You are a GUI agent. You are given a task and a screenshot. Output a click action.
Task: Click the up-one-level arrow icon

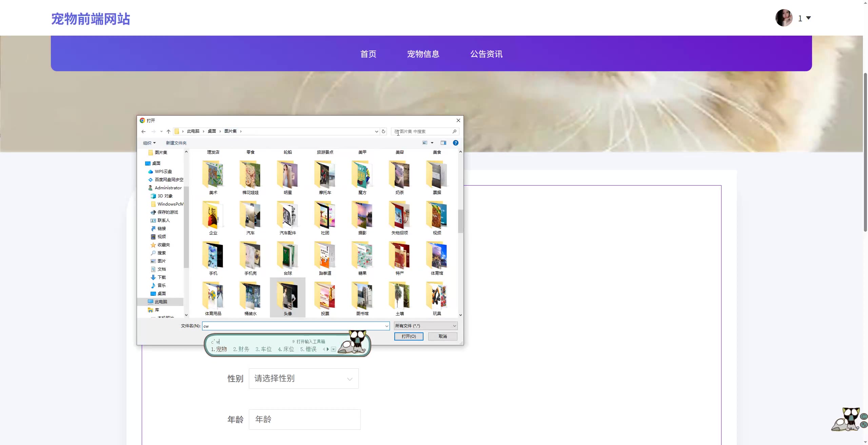169,132
